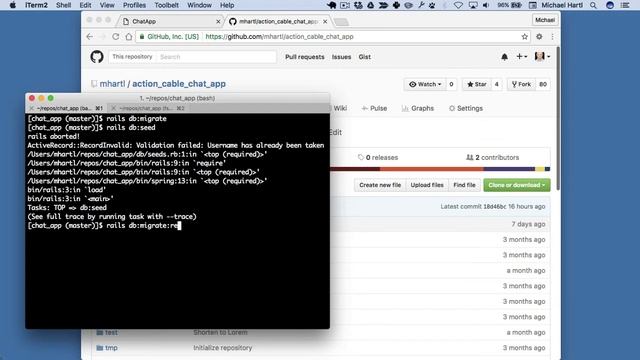The height and width of the screenshot is (360, 640).
Task: Open the Toolbelt menu
Action: click(x=167, y=5)
